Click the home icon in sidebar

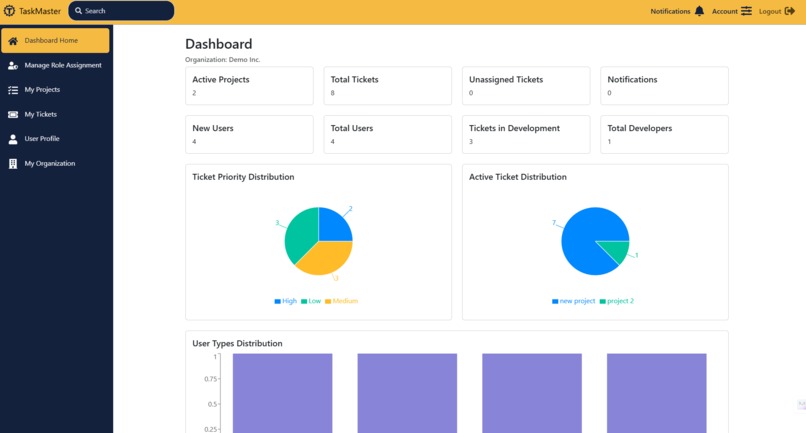(13, 41)
